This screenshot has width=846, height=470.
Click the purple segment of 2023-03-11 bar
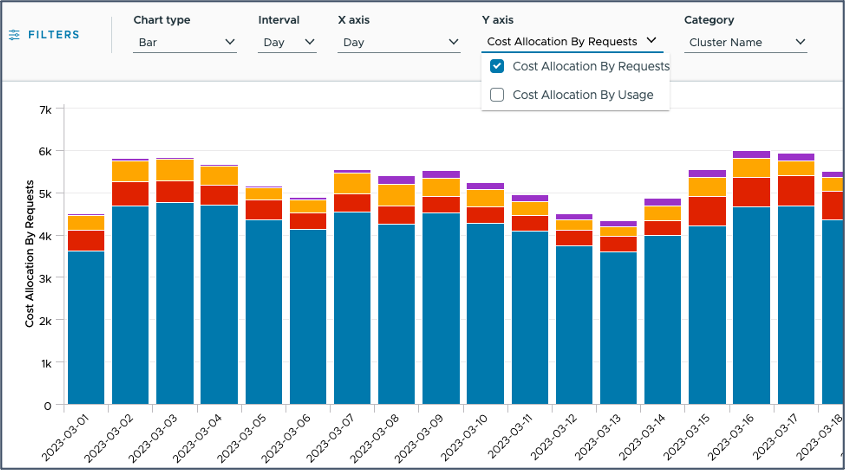(530, 198)
